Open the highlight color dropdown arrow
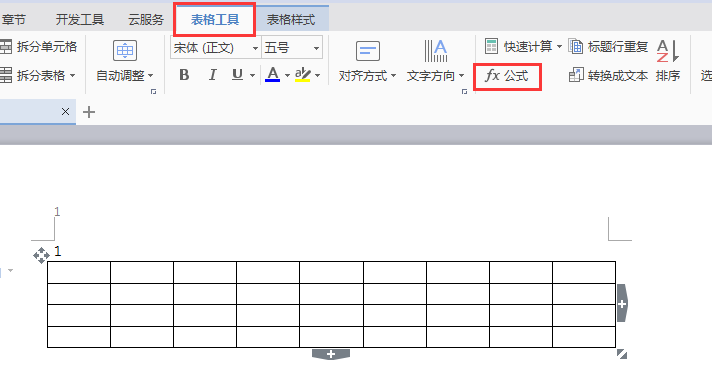Screen dimensions: 712x367 (x=317, y=75)
